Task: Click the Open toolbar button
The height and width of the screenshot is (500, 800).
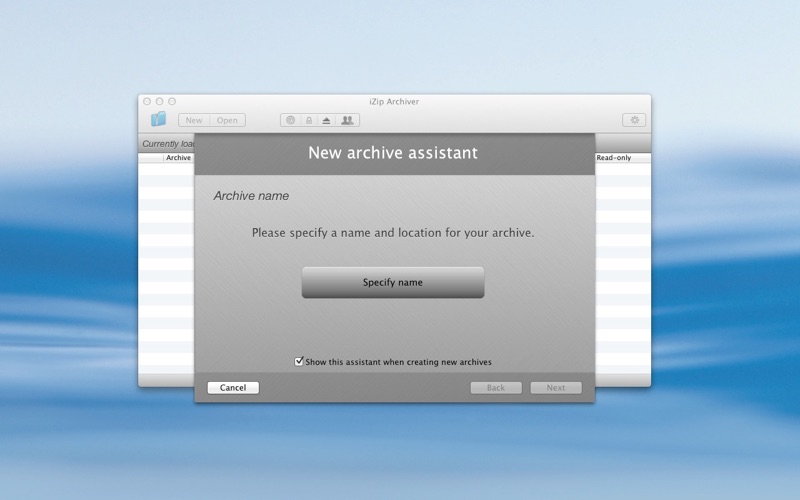Action: tap(227, 120)
